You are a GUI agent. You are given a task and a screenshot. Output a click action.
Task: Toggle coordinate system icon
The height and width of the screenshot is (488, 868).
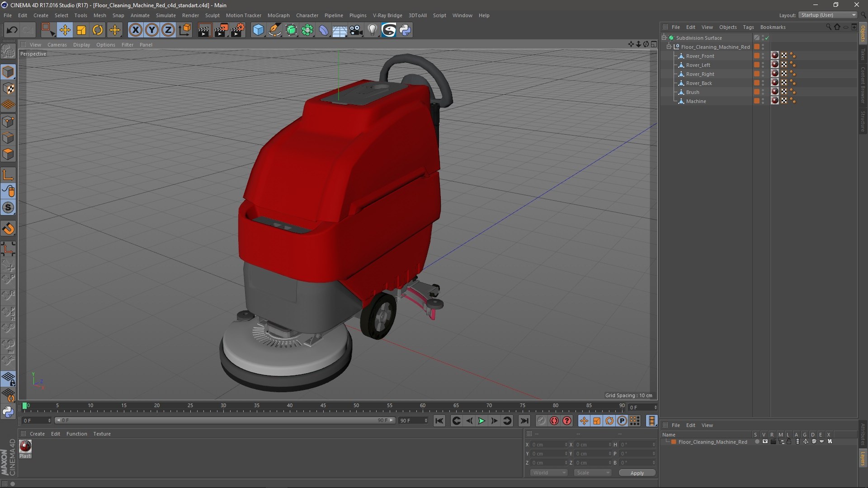tap(185, 30)
